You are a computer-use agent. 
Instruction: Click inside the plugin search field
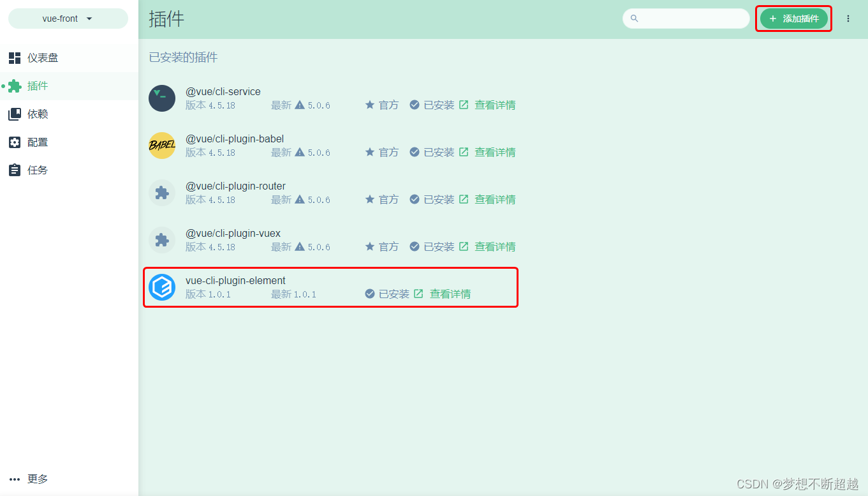[686, 19]
